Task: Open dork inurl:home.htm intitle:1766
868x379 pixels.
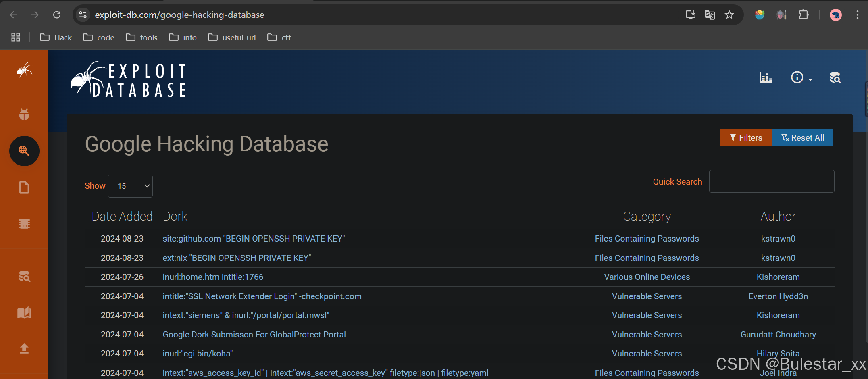Action: pos(213,277)
